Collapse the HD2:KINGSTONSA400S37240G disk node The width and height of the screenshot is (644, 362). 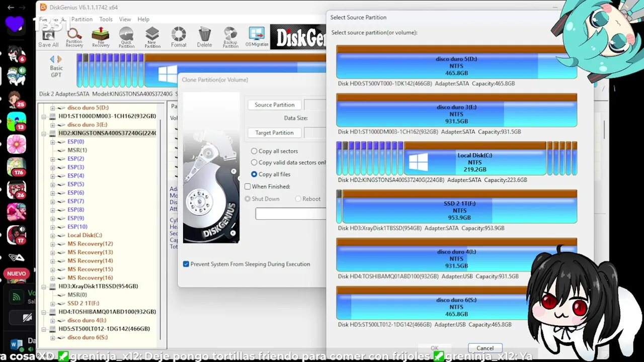(x=44, y=133)
